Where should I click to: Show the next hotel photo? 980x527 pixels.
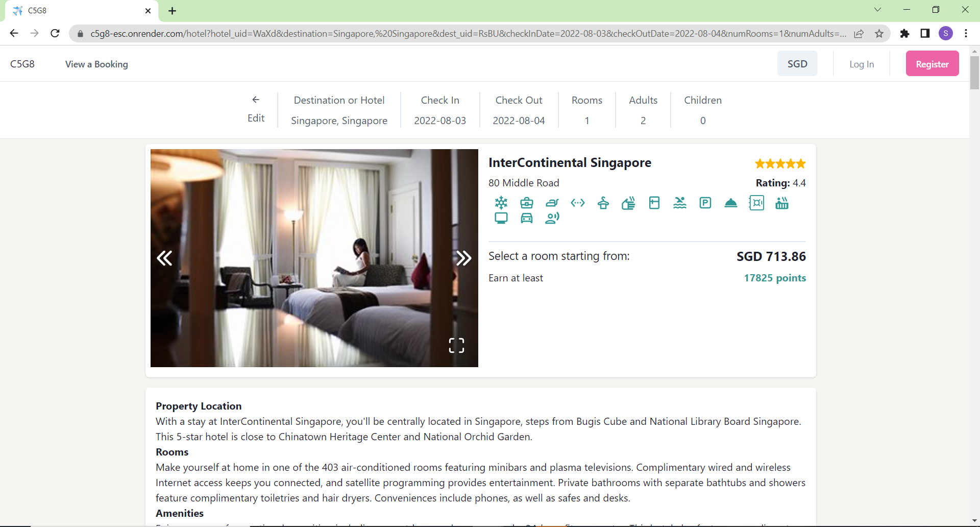(463, 258)
